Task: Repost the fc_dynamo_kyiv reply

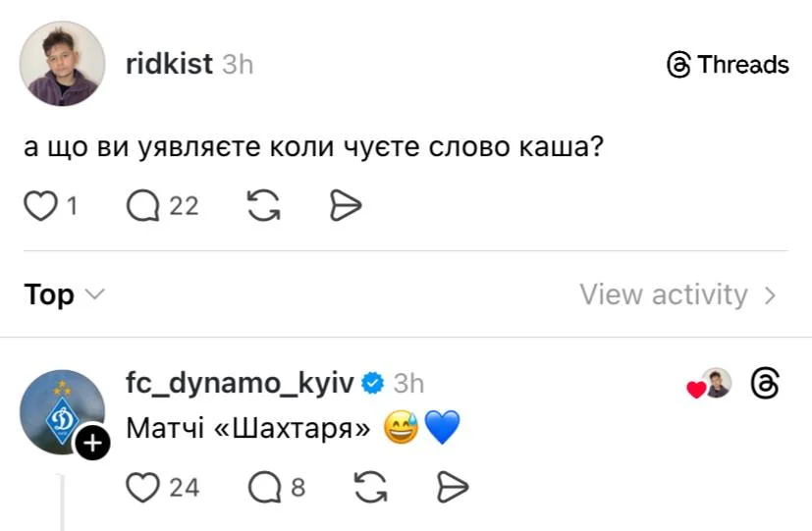Action: tap(369, 487)
